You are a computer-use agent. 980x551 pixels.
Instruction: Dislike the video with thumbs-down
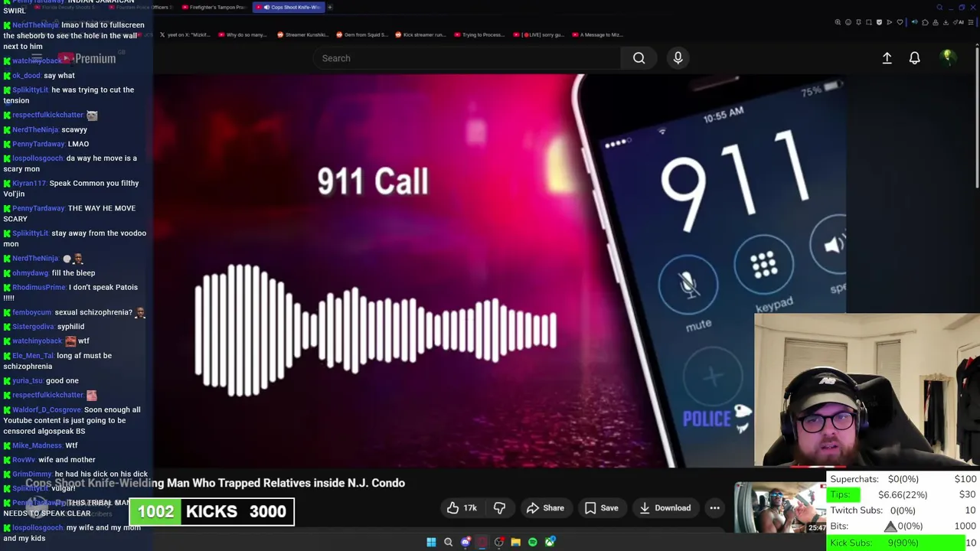pos(499,508)
